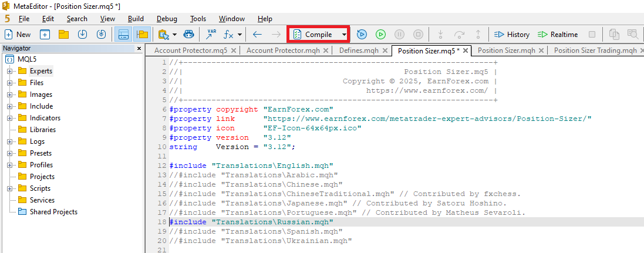The width and height of the screenshot is (644, 253).
Task: Switch to the Defines.mqh tab
Action: tap(359, 50)
